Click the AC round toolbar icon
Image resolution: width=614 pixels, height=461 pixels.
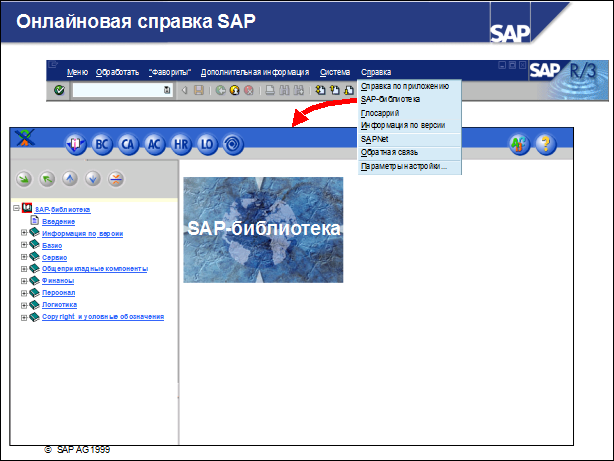pyautogui.click(x=154, y=144)
